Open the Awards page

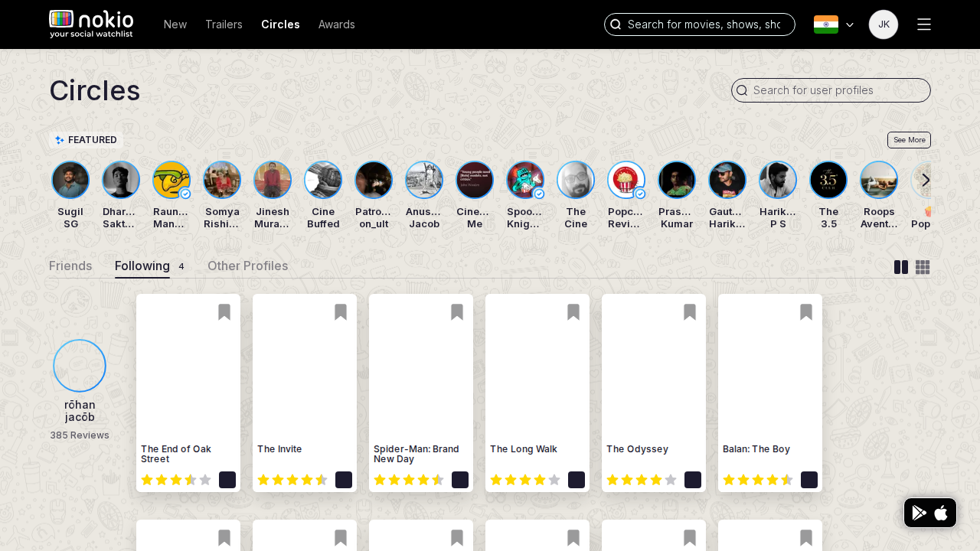[x=337, y=24]
